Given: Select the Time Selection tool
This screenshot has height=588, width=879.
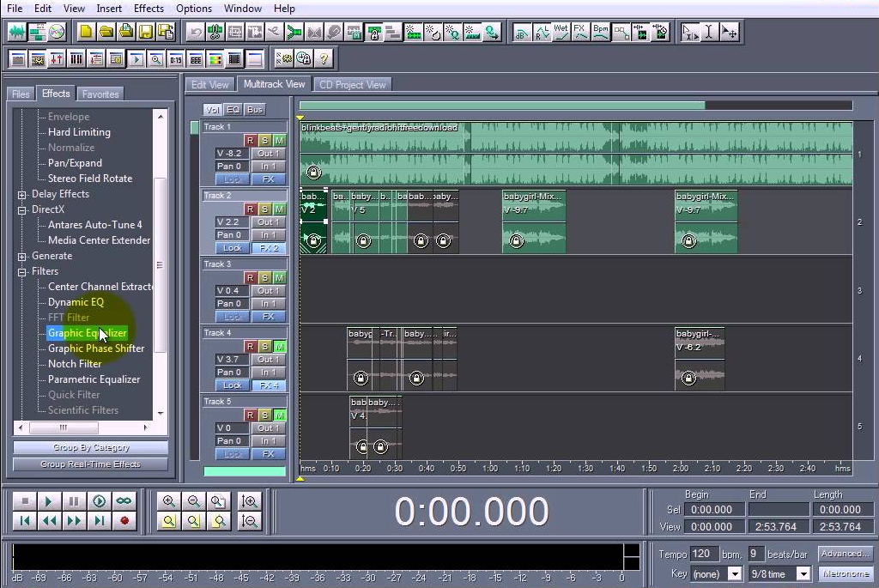Looking at the screenshot, I should coord(710,32).
